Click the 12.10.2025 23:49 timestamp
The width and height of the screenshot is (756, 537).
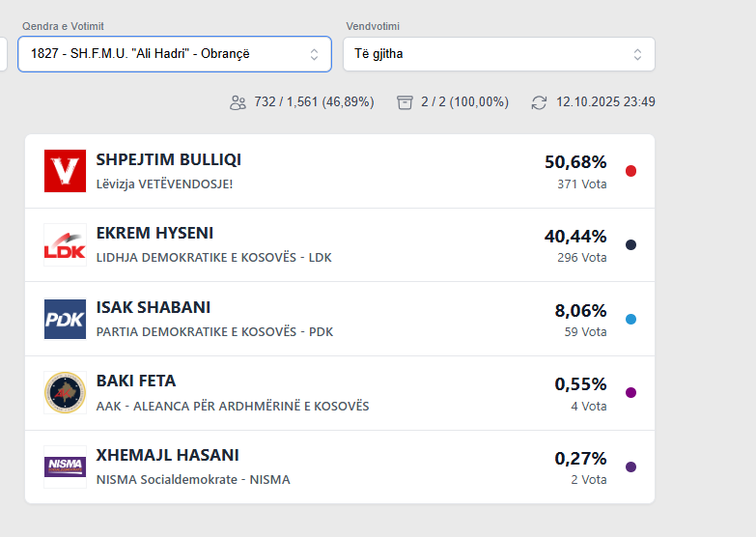pos(605,102)
